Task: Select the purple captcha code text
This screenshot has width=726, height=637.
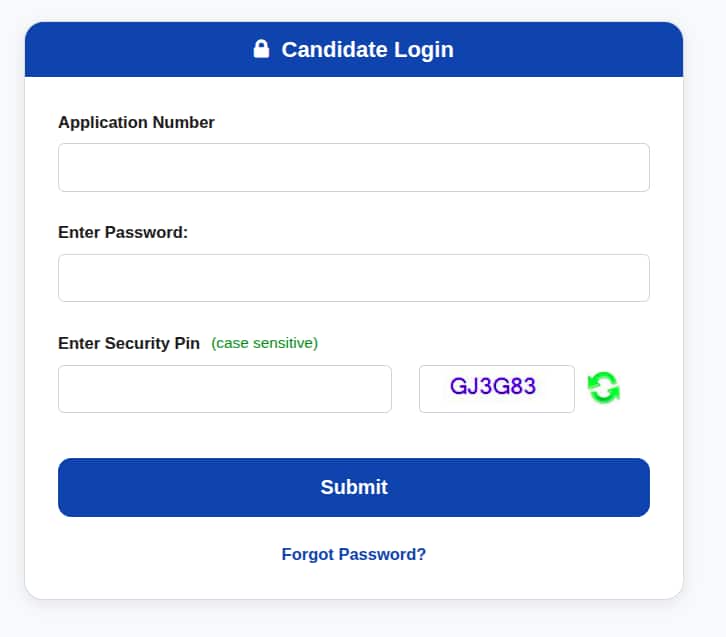Action: coord(493,386)
